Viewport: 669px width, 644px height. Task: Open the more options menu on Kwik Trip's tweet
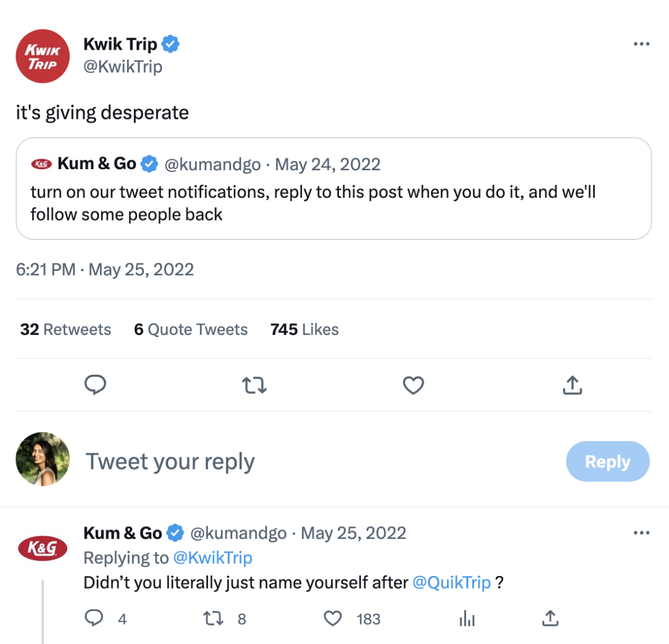pyautogui.click(x=642, y=43)
